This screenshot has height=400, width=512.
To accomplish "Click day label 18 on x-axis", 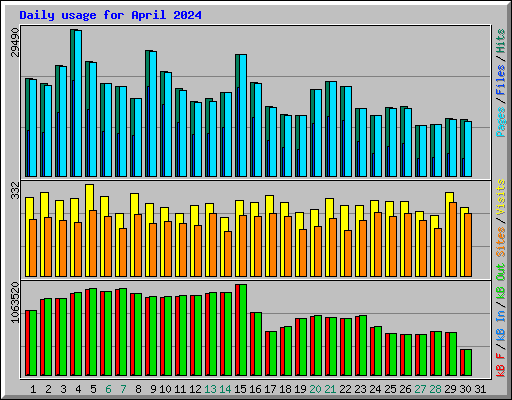I will point(285,389).
